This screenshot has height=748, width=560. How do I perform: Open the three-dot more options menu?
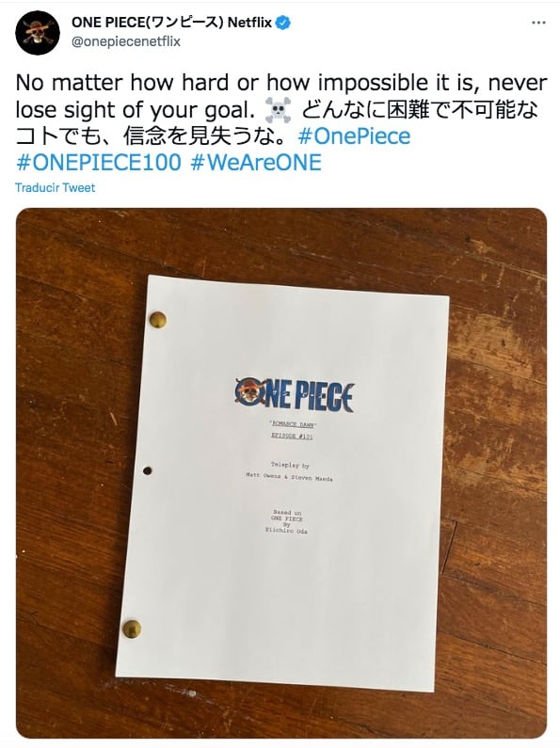point(538,23)
